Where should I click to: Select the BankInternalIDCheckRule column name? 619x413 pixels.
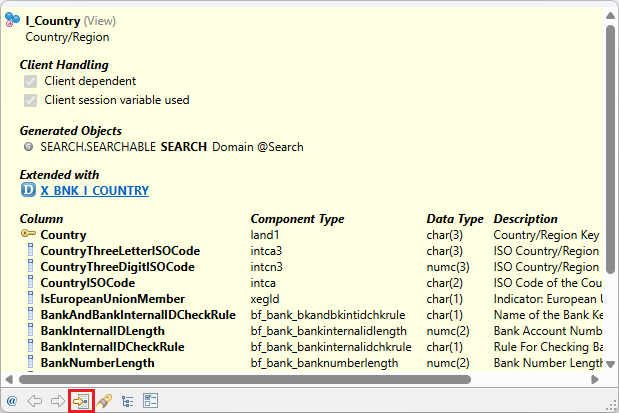click(x=113, y=347)
